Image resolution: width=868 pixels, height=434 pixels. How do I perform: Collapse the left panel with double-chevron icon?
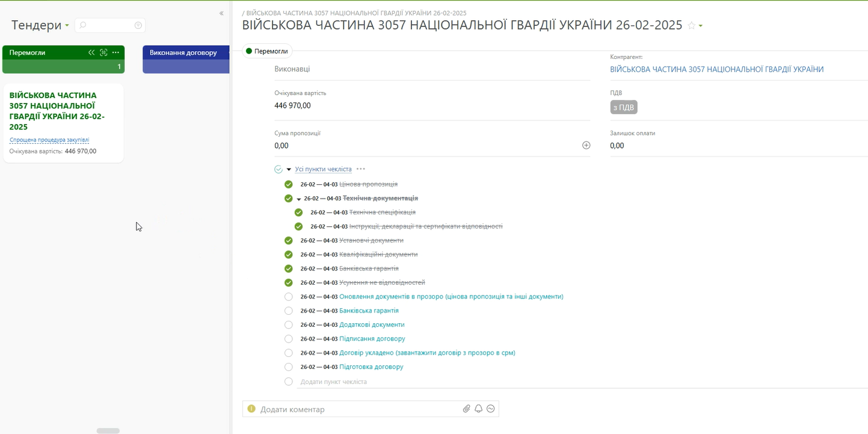pyautogui.click(x=221, y=13)
